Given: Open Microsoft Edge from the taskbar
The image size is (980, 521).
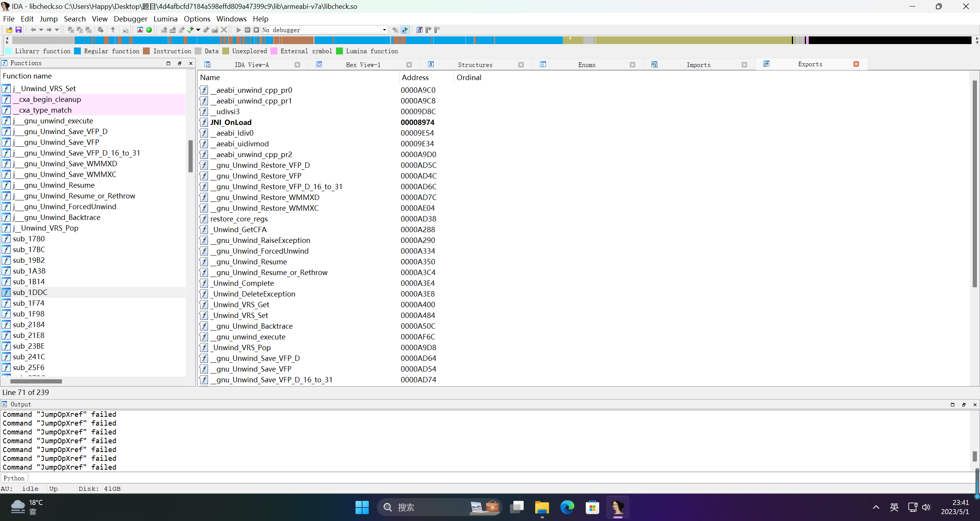Looking at the screenshot, I should tap(567, 507).
